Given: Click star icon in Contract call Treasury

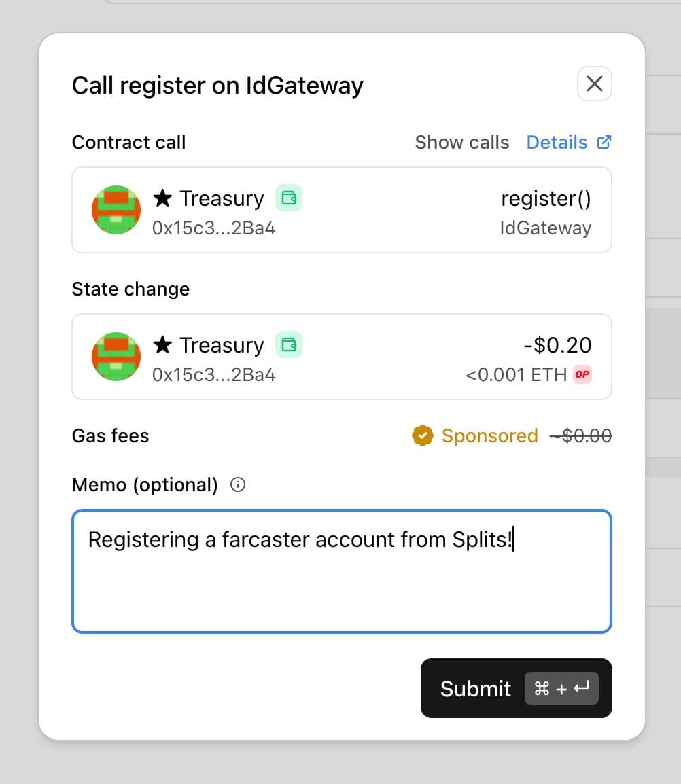Looking at the screenshot, I should 162,198.
